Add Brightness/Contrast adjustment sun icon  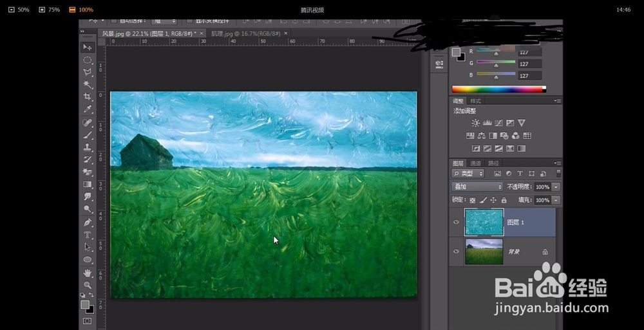pos(476,123)
